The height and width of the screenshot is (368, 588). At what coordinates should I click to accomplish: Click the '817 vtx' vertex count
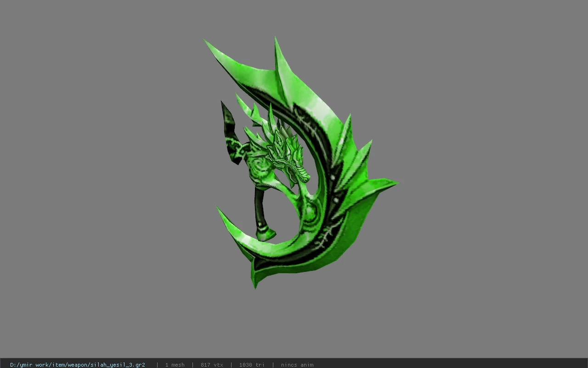pos(212,365)
